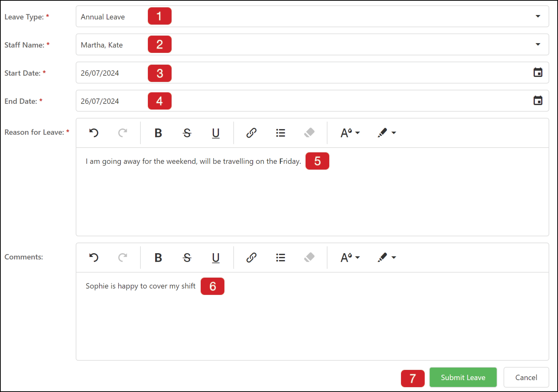
Task: Click the Submit Leave button
Action: pyautogui.click(x=463, y=377)
